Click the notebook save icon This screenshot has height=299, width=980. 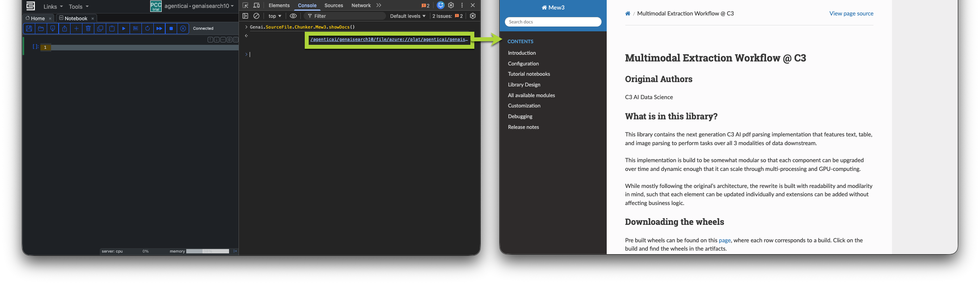click(29, 29)
